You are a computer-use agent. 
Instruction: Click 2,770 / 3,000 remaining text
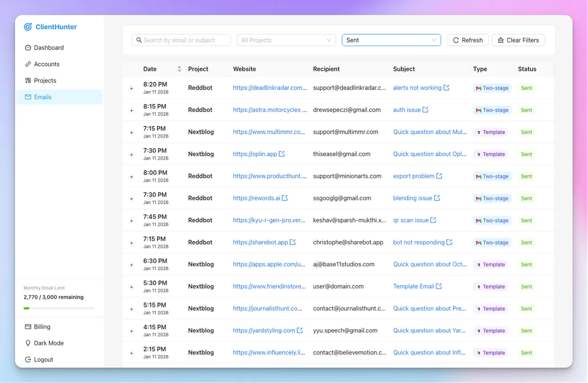53,297
